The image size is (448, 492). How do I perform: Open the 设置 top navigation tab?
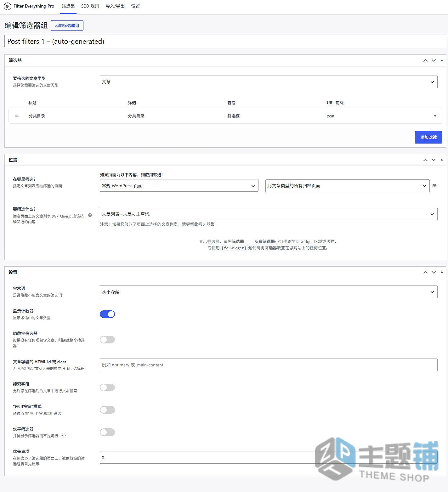click(x=135, y=6)
